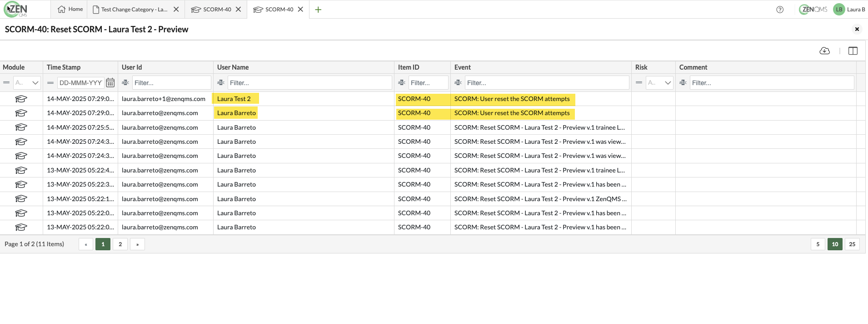Open User Name filter operator icon

(x=221, y=83)
